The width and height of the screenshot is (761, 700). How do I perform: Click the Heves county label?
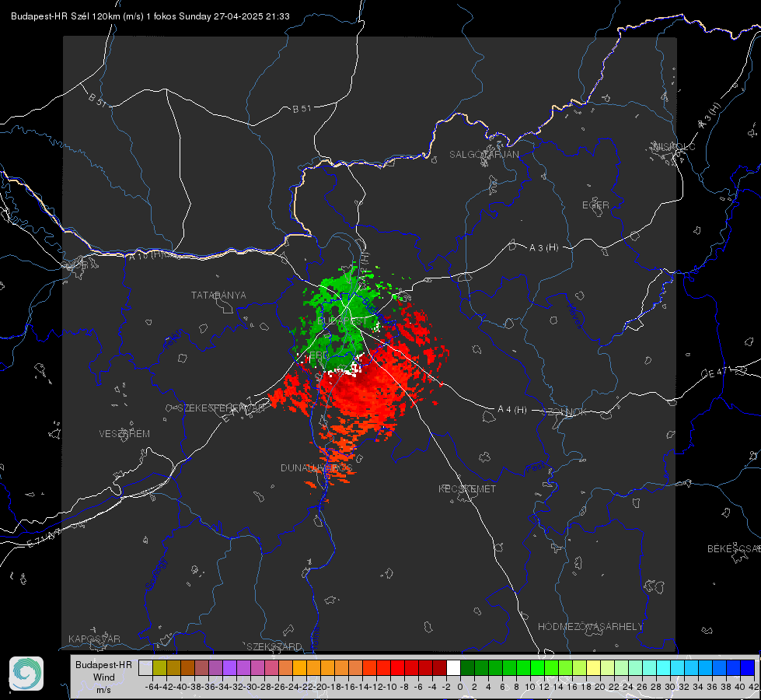[574, 317]
